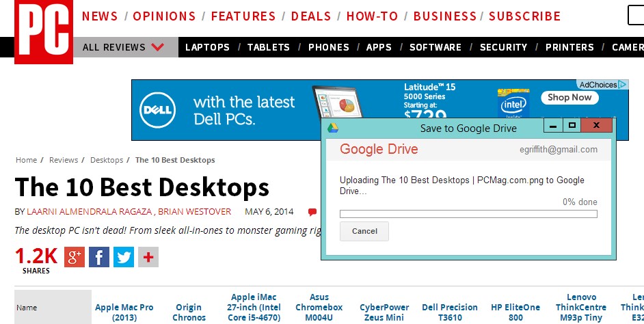Open Apple iMac 27-inch review
Image resolution: width=644 pixels, height=324 pixels.
254,308
